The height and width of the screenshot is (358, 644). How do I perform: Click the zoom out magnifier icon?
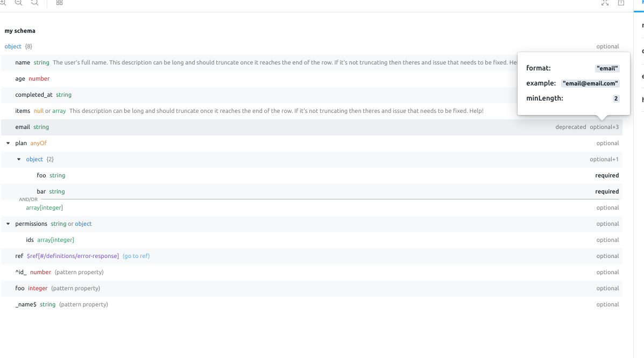point(18,3)
